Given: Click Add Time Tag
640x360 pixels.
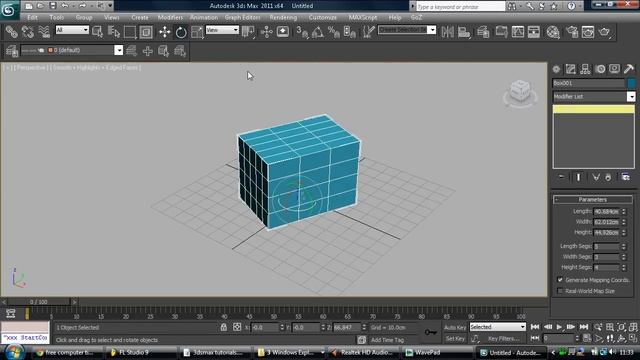Looking at the screenshot, I should click(387, 340).
